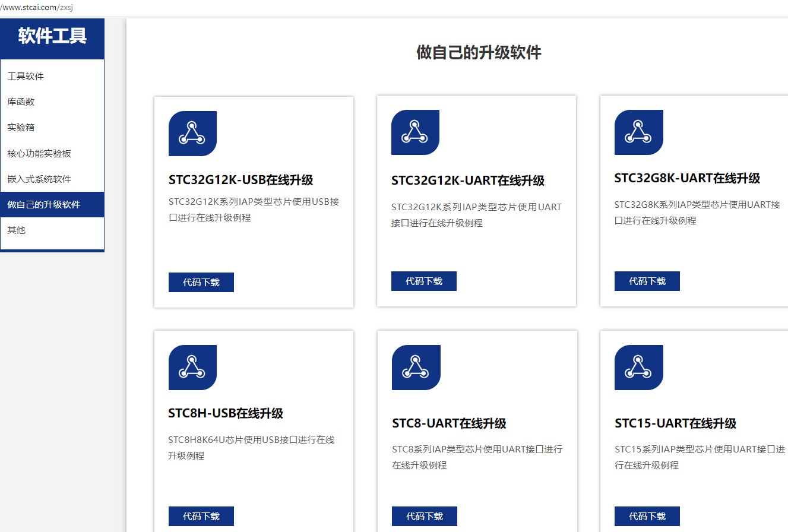
Task: Click the STC8H-USB在线升级 title
Action: tap(226, 413)
